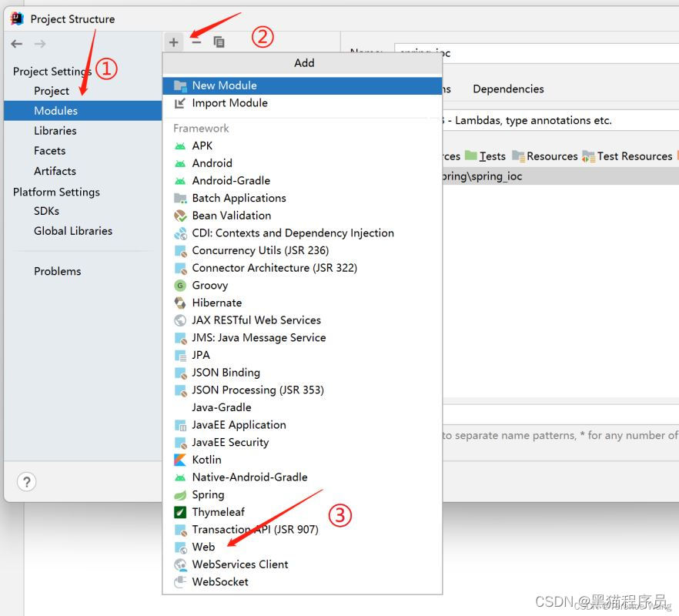
Task: Switch to the Dependencies tab
Action: pyautogui.click(x=508, y=89)
